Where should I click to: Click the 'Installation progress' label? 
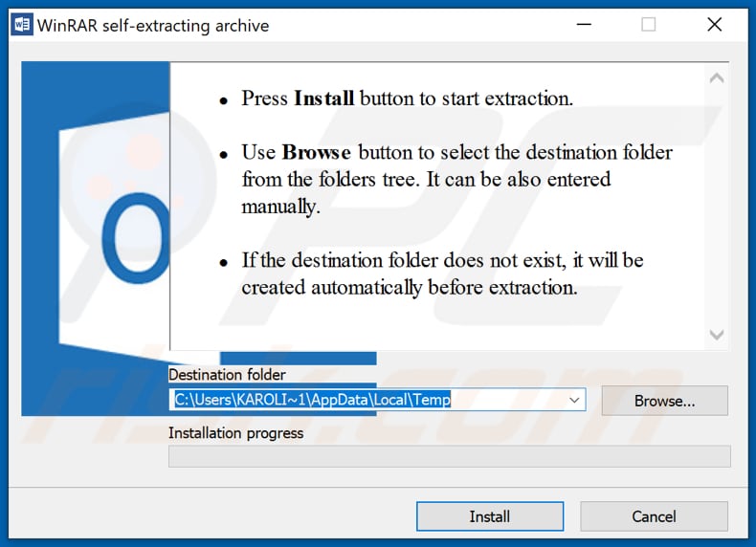235,433
